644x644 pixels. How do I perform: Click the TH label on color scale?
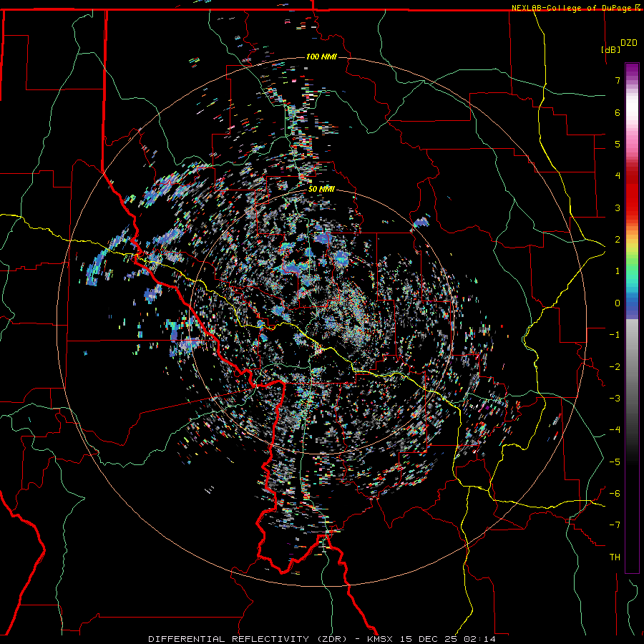(615, 557)
